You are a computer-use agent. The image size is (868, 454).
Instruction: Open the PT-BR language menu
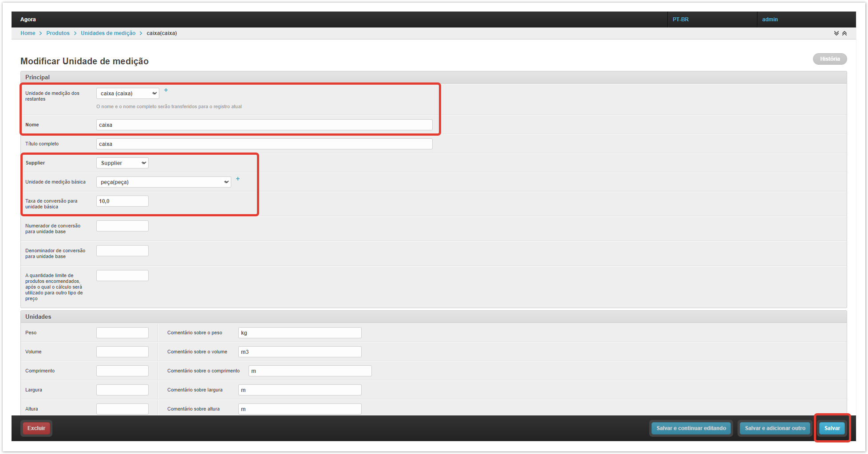(x=681, y=20)
